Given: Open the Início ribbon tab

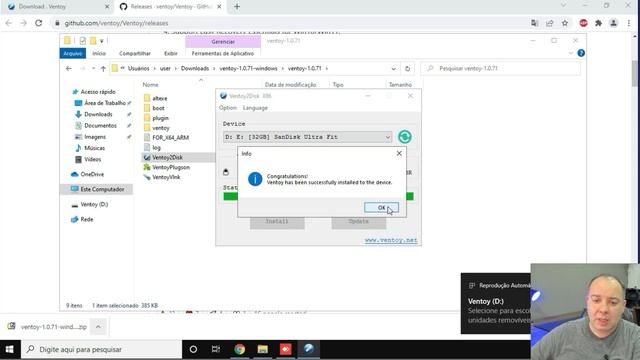Looking at the screenshot, I should 99,53.
